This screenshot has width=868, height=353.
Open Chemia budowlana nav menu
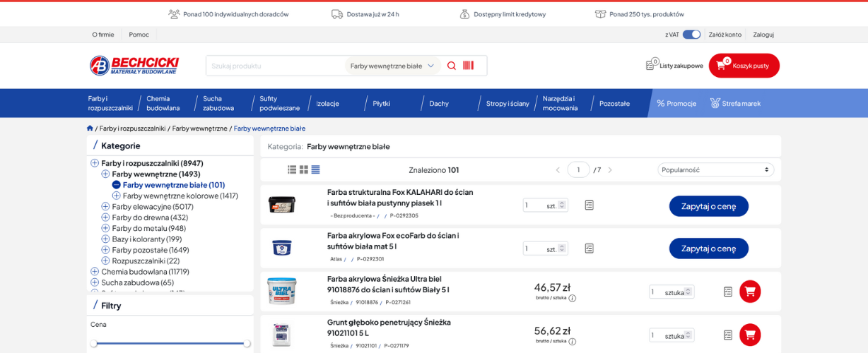(x=163, y=103)
